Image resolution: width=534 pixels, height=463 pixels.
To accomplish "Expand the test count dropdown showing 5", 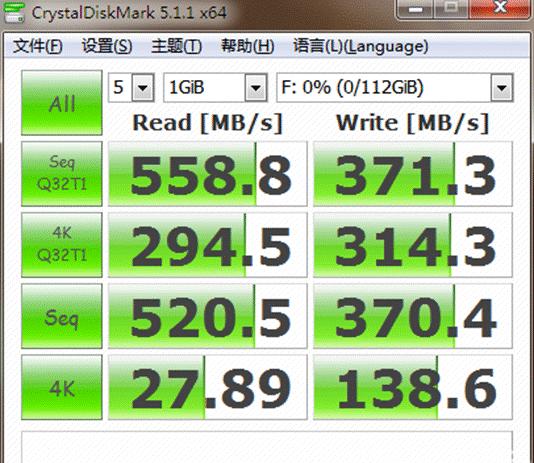I will pyautogui.click(x=143, y=87).
